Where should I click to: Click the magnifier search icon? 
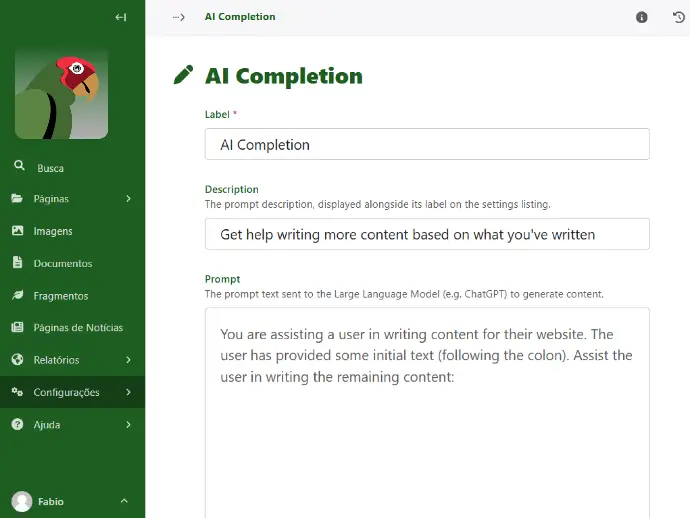click(x=19, y=166)
